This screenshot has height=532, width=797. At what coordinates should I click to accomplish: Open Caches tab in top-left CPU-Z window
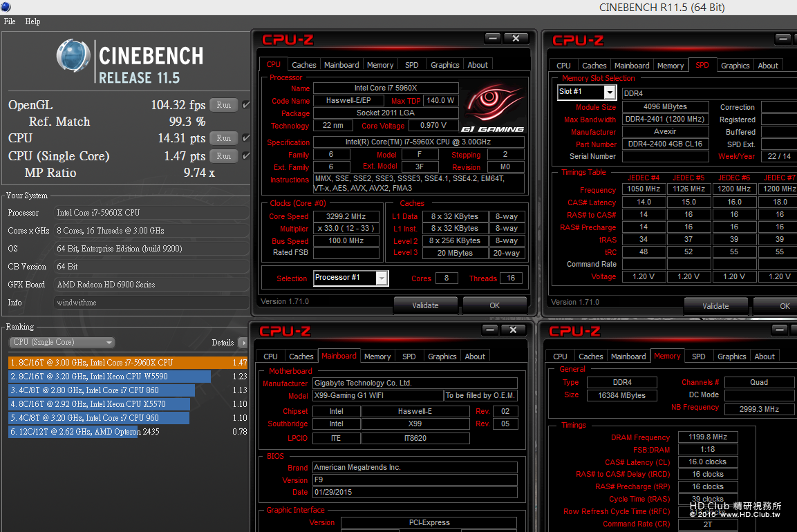[x=304, y=65]
